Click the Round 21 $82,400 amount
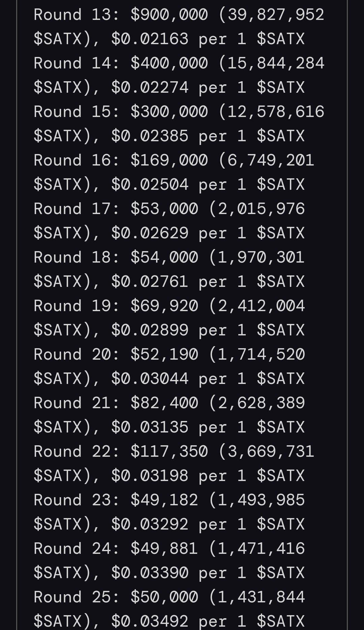 click(x=164, y=403)
